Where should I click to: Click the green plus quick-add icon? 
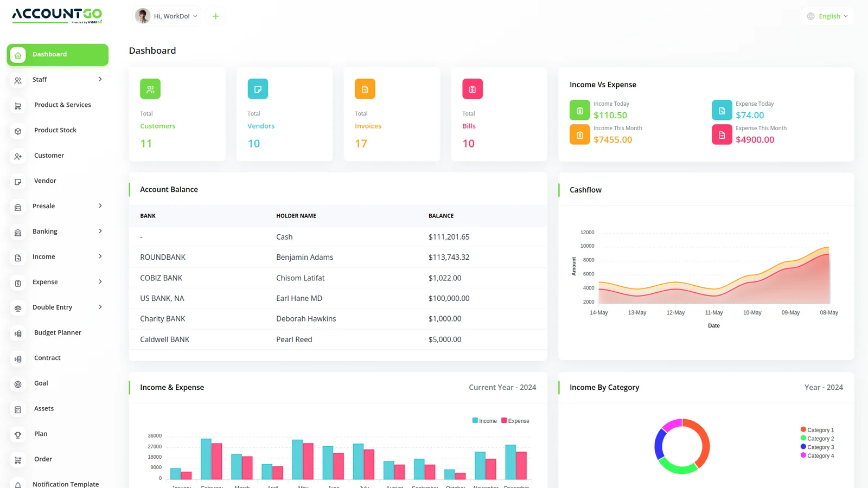click(x=215, y=16)
